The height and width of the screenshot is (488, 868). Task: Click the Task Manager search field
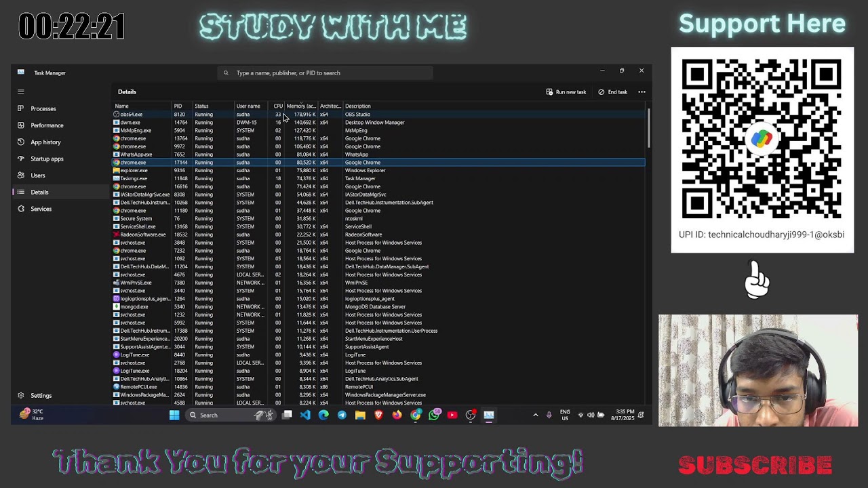click(x=325, y=73)
